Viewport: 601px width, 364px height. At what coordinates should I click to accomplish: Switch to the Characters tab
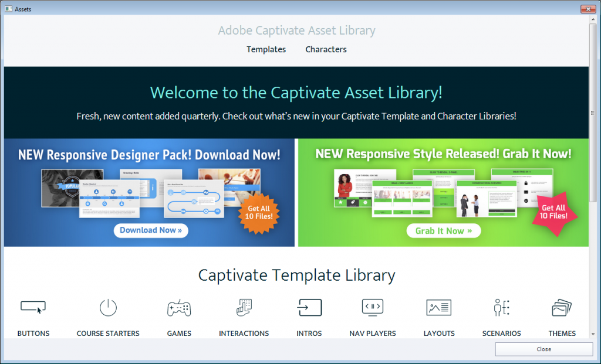(326, 49)
